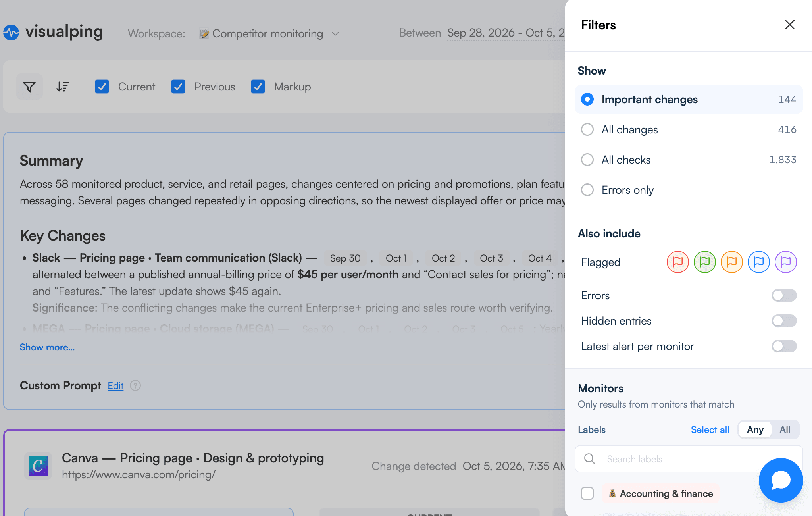This screenshot has width=812, height=516.
Task: Select the Important changes radio option
Action: pos(689,99)
